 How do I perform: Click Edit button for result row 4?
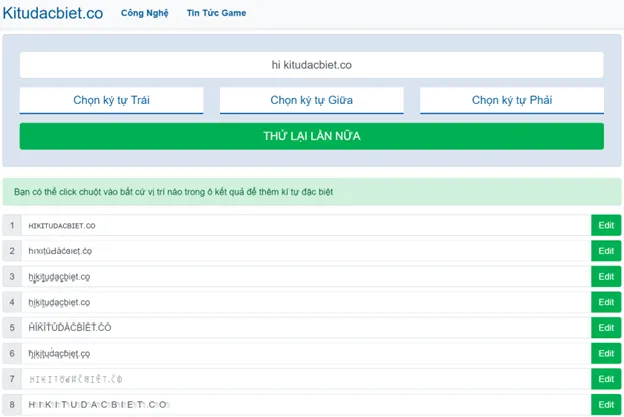(605, 302)
